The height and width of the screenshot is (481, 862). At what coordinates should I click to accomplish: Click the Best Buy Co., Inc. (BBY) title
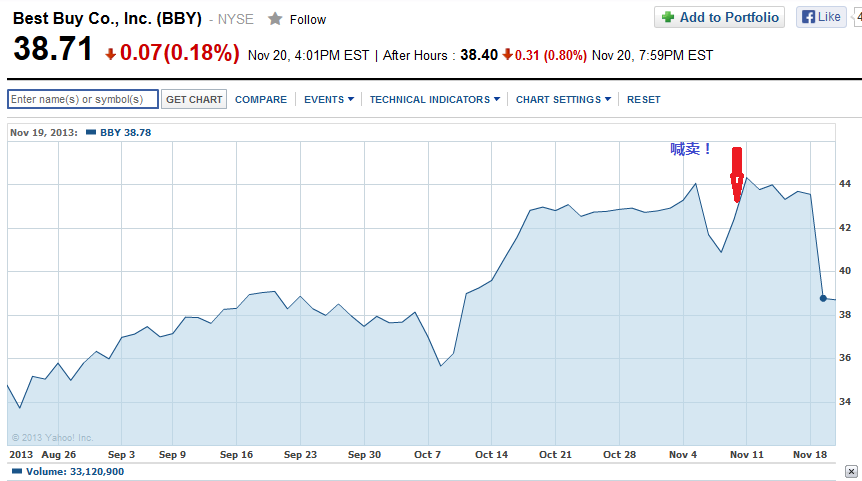[x=107, y=18]
